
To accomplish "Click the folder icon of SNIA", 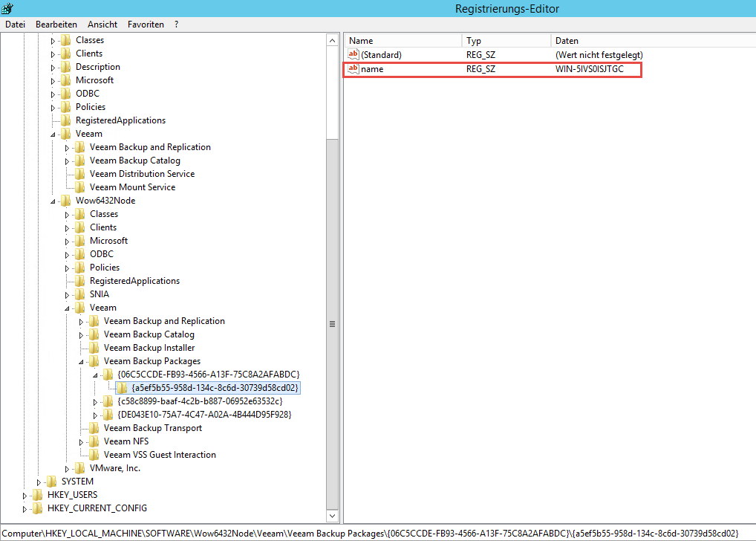I will click(x=80, y=294).
